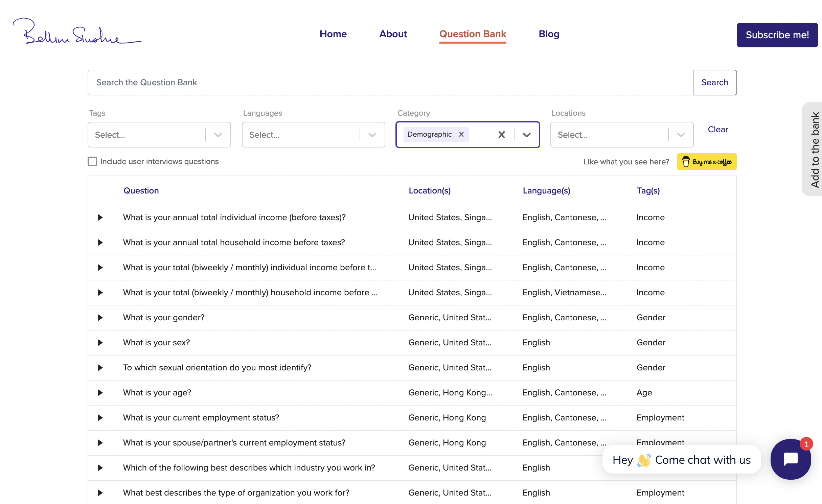
Task: Open the Category dropdown arrow
Action: point(526,135)
